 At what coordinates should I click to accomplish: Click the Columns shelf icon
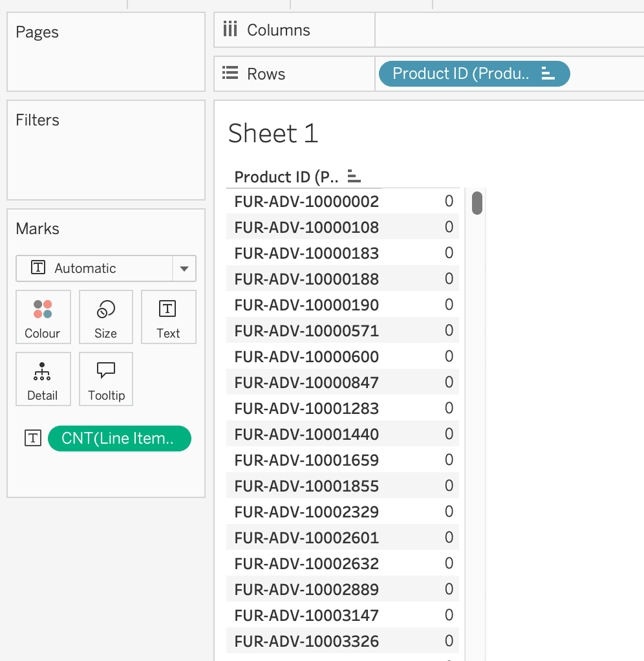coord(230,29)
